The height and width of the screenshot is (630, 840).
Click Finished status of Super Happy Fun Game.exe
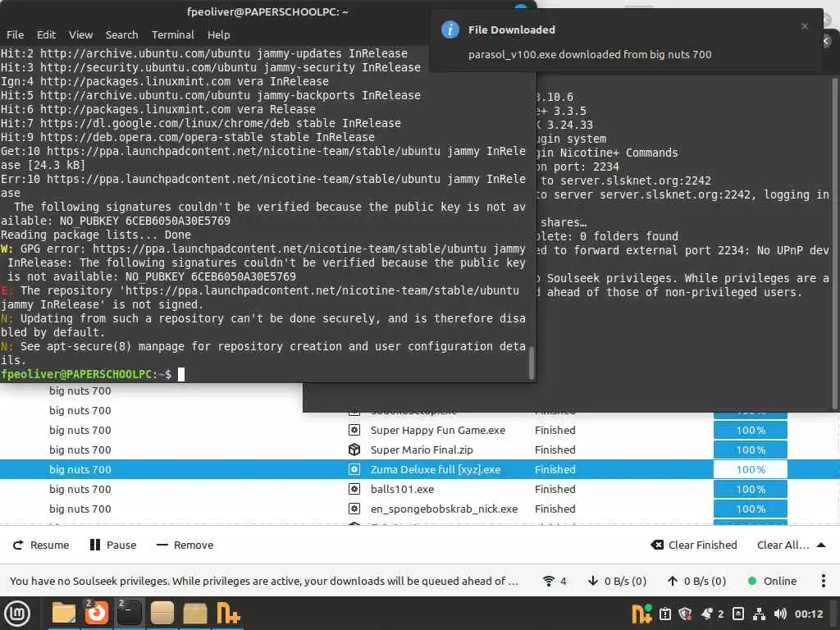(x=555, y=430)
